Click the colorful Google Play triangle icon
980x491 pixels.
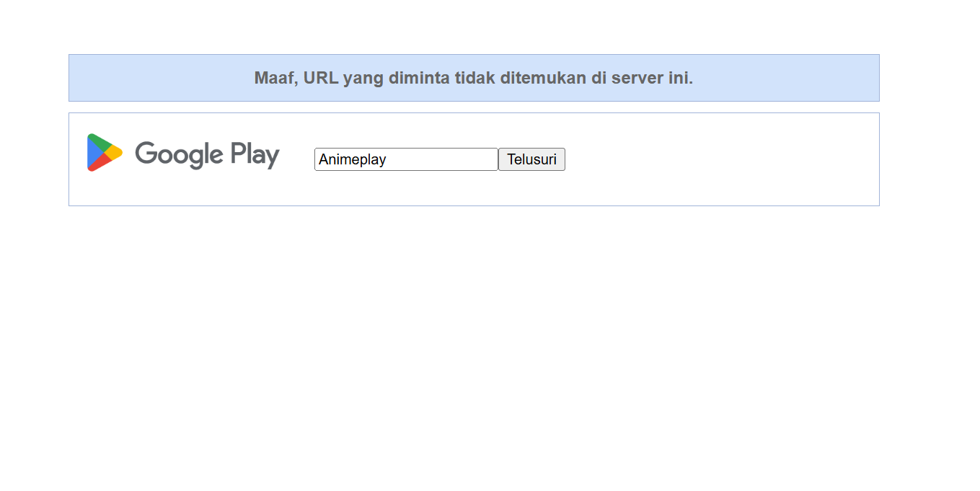click(104, 153)
